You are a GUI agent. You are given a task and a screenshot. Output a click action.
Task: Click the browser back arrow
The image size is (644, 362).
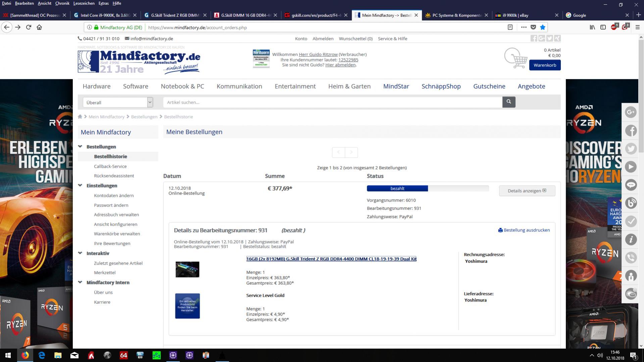7,27
